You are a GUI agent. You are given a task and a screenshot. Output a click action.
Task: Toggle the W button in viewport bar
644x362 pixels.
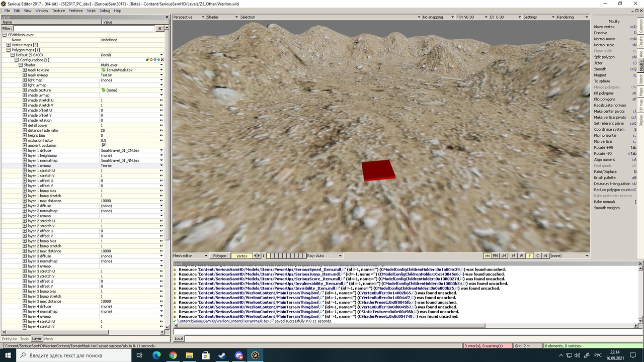pyautogui.click(x=521, y=256)
